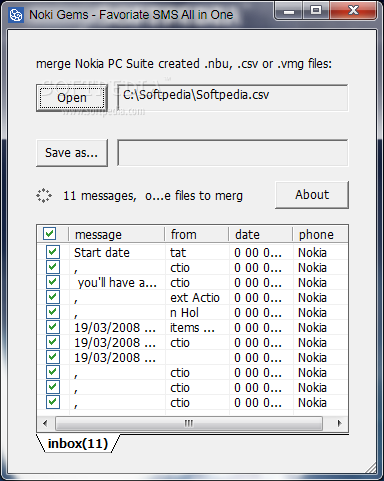Image resolution: width=384 pixels, height=481 pixels.
Task: Click the Open button
Action: tap(72, 98)
